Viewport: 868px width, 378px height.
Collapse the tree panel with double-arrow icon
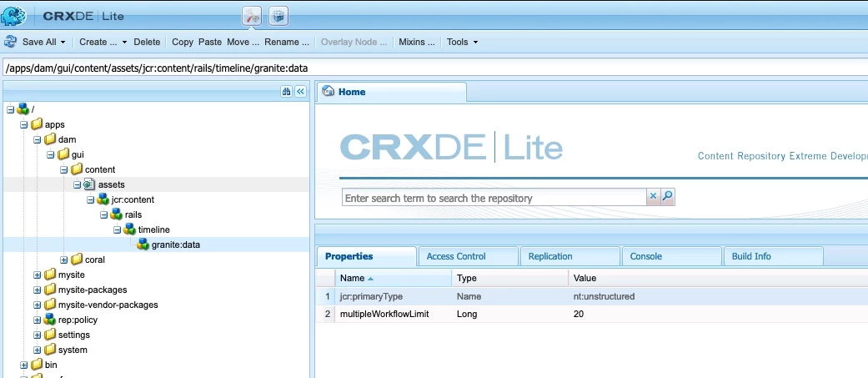[x=300, y=92]
